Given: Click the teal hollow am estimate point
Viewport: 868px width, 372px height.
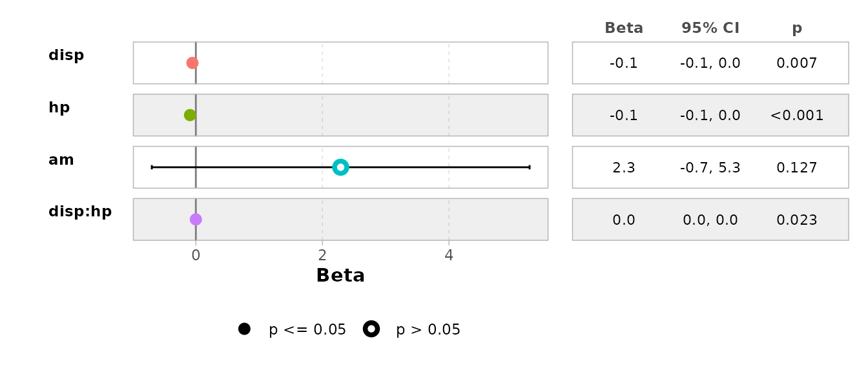Looking at the screenshot, I should (340, 167).
